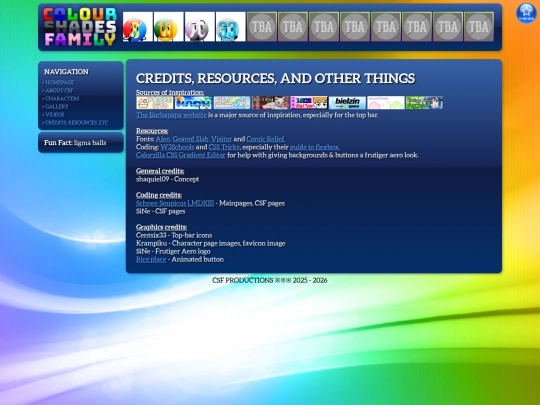Visit the W3Schools link
Viewport: 540px width, 405px height.
(x=177, y=147)
